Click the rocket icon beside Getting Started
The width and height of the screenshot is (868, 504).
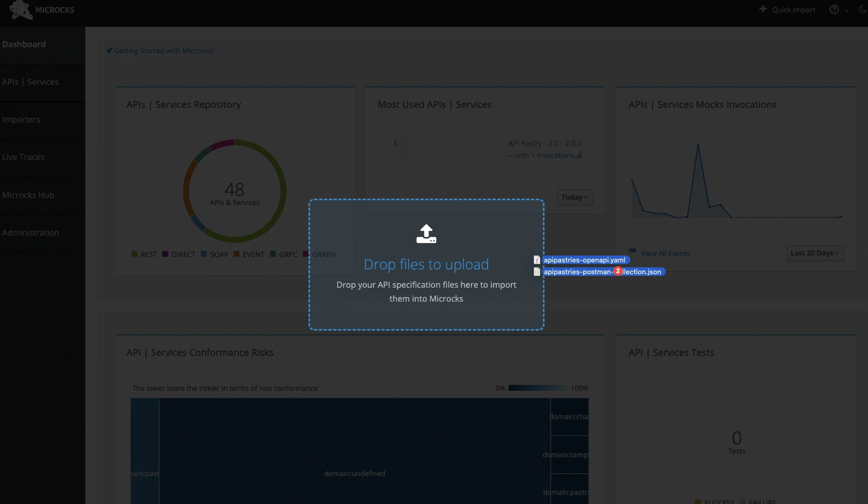pos(109,51)
